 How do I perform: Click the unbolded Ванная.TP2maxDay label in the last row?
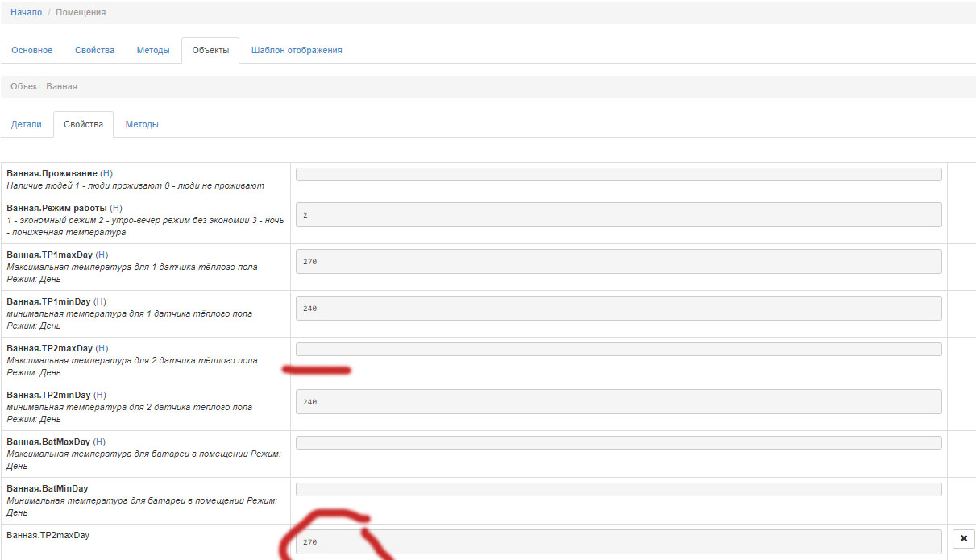click(48, 535)
